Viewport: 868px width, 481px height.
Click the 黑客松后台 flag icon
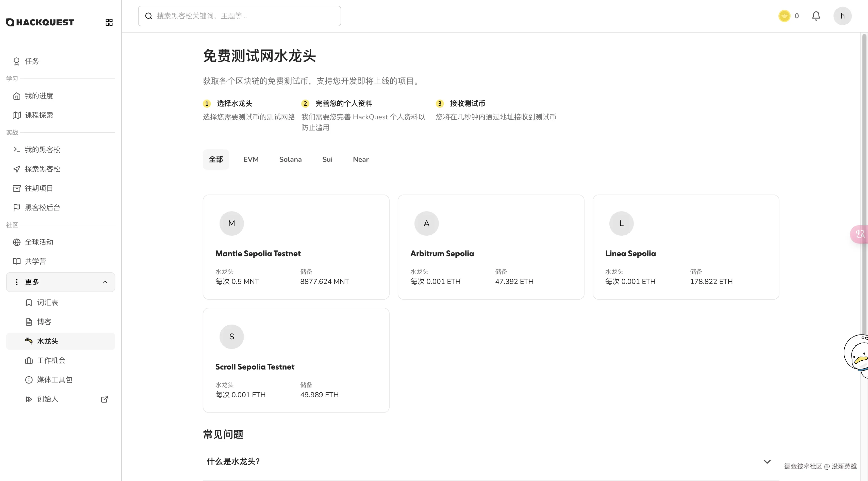coord(16,208)
